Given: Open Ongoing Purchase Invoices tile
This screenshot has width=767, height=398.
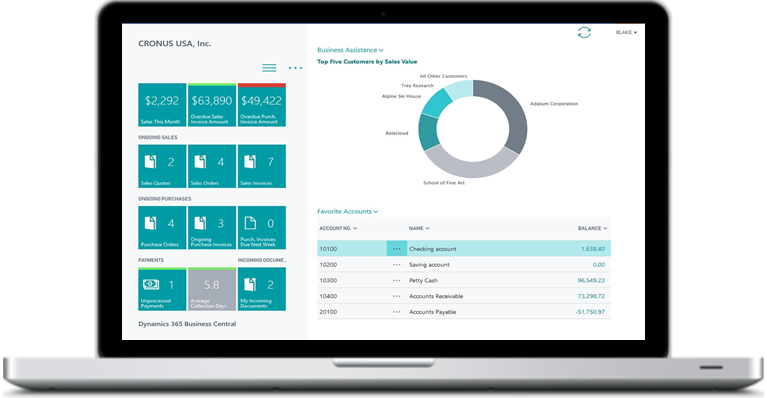Looking at the screenshot, I should click(212, 227).
